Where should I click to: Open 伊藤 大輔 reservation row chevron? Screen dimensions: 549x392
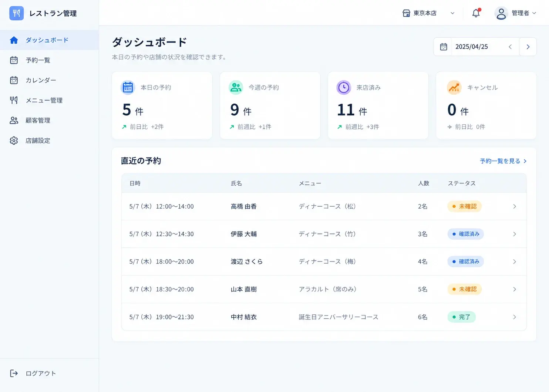(x=515, y=234)
